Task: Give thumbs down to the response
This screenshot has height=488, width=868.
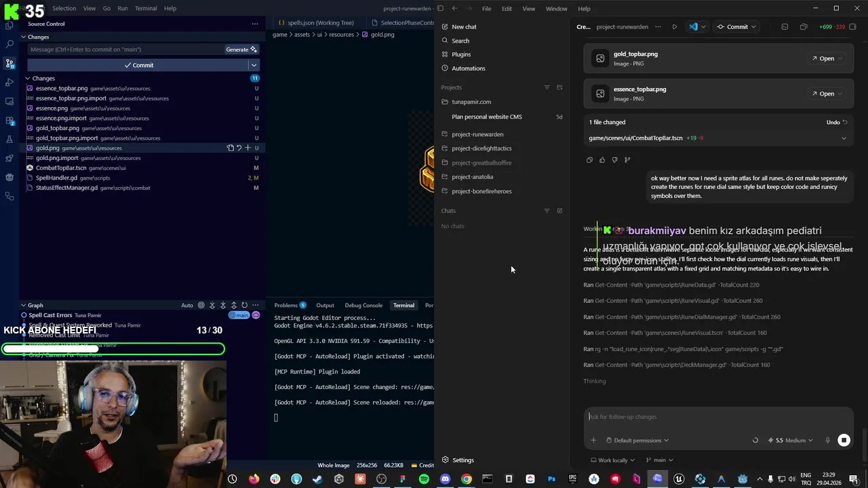Action: click(x=614, y=160)
